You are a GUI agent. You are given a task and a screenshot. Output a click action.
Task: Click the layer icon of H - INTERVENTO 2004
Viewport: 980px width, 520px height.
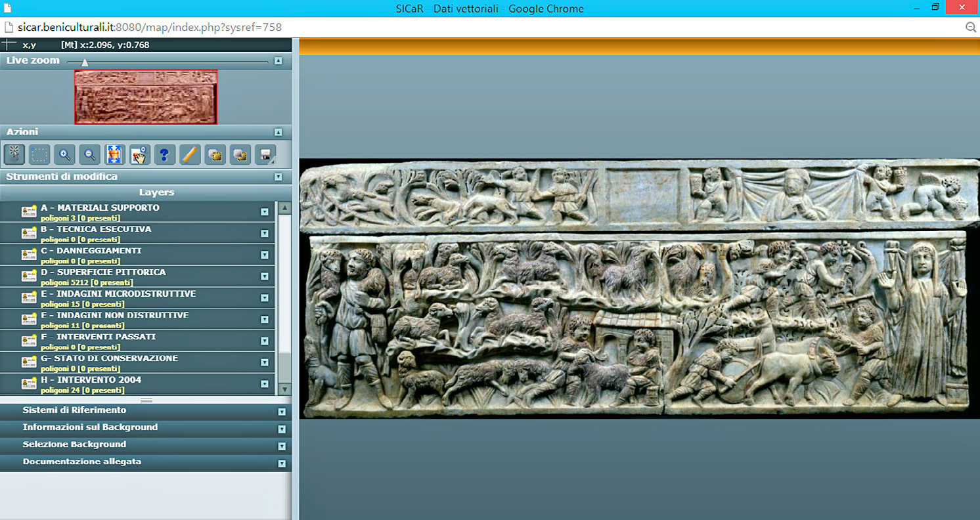coord(29,384)
